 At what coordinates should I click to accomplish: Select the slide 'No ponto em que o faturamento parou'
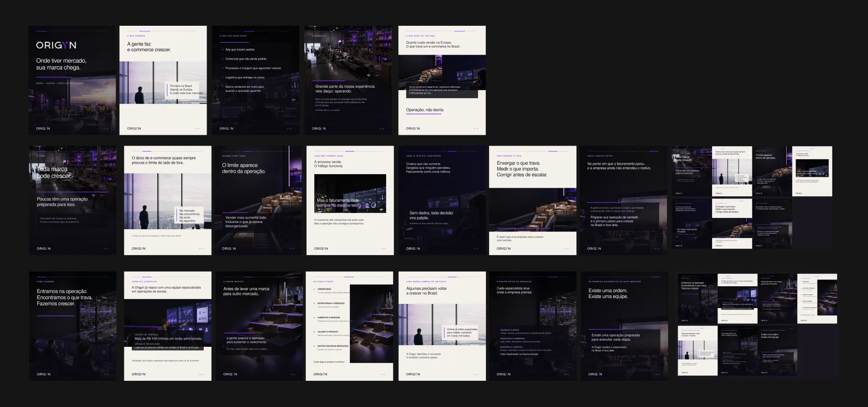click(624, 200)
